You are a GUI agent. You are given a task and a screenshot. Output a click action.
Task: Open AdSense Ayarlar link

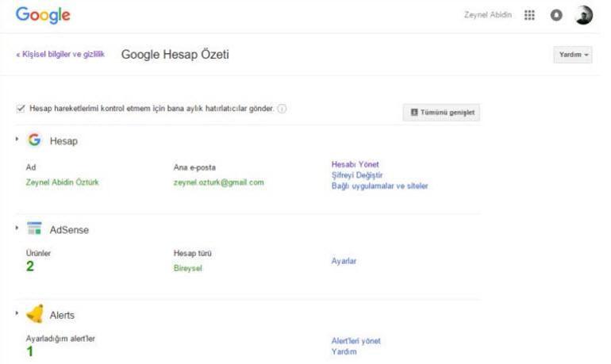coord(344,261)
